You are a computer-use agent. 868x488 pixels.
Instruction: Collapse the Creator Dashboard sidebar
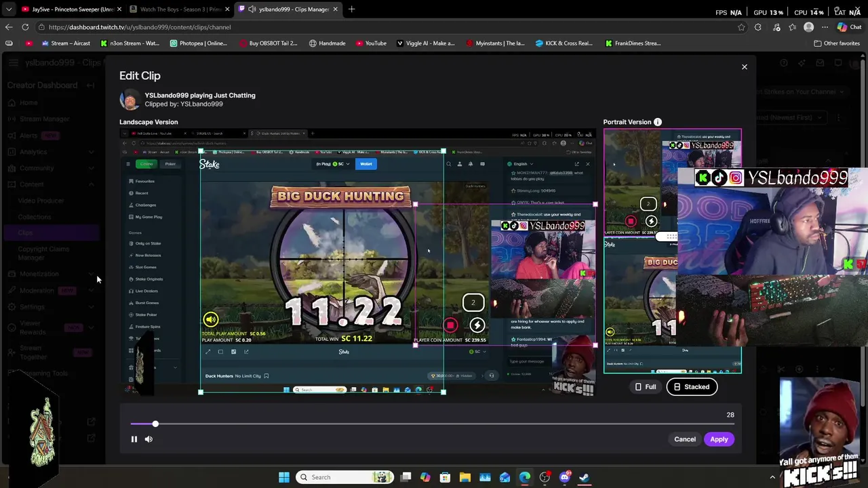click(90, 85)
